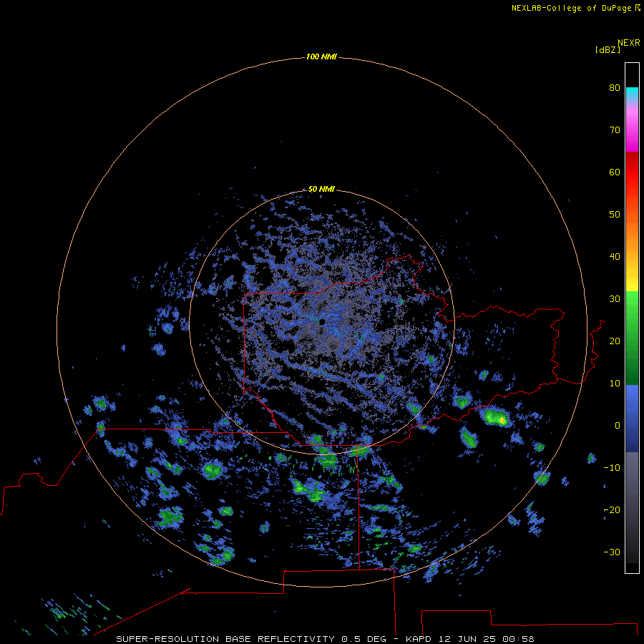Viewport: 644px width, 644px height.
Task: Click the NEXR label above the color scale
Action: [x=629, y=43]
